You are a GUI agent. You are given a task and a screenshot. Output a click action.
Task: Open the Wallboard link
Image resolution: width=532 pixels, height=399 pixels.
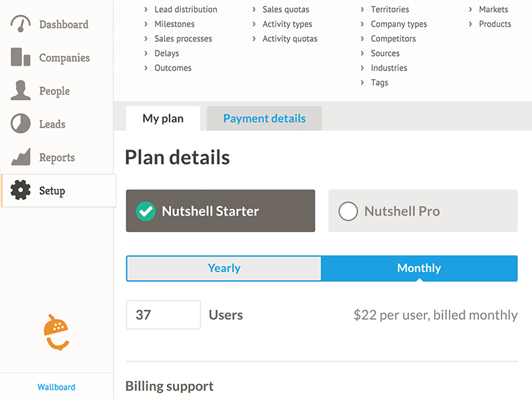(x=57, y=386)
